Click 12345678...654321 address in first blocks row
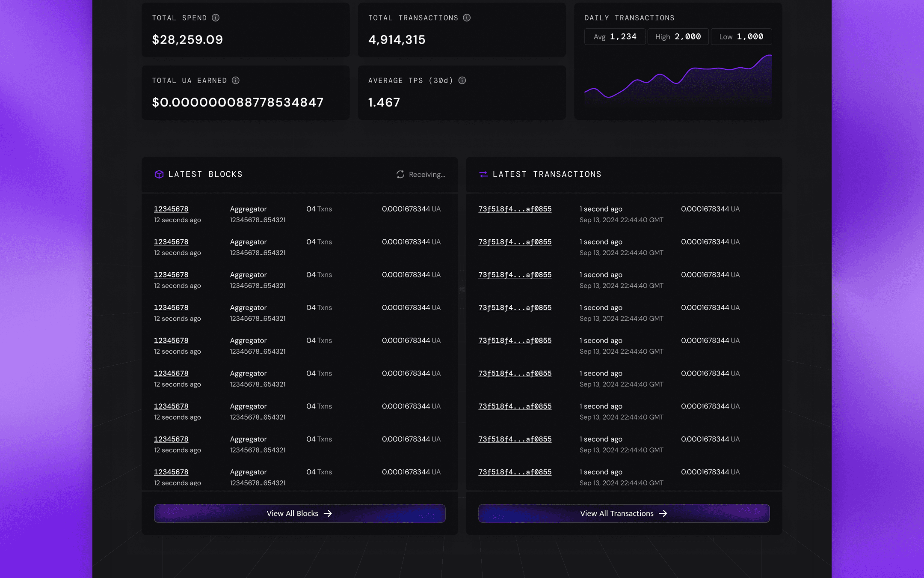924x578 pixels. click(258, 220)
